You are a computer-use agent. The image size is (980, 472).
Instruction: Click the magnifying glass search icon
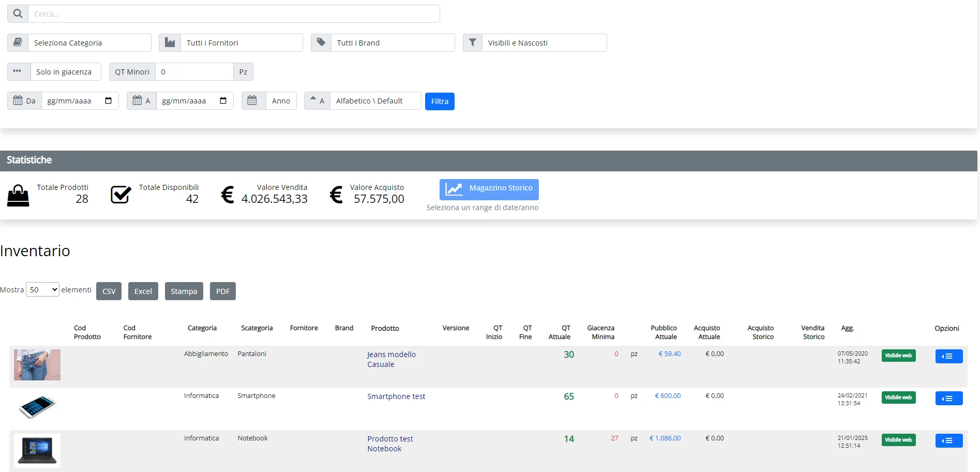(x=18, y=14)
